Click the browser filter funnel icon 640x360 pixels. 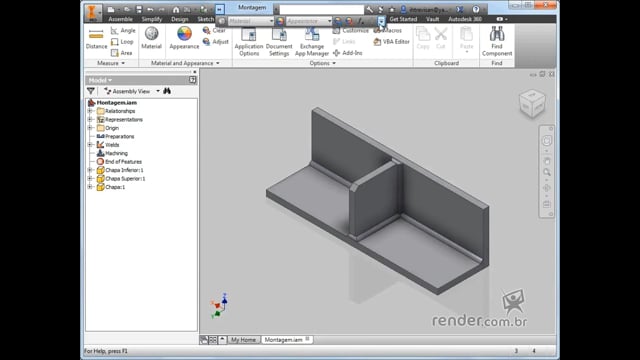91,91
